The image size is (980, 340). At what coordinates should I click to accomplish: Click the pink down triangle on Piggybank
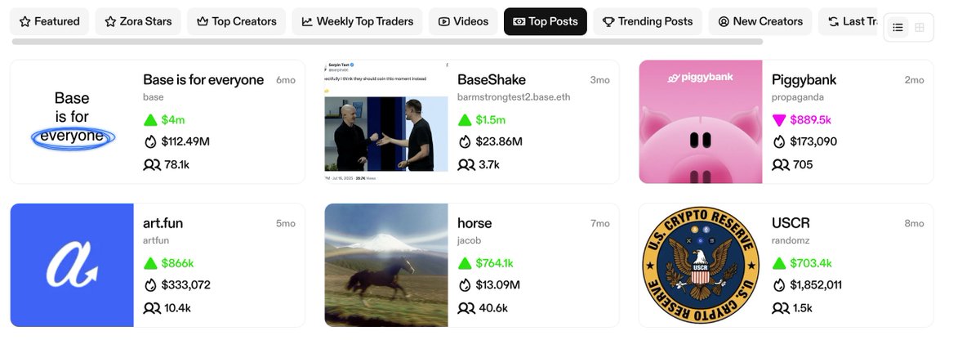coord(779,120)
